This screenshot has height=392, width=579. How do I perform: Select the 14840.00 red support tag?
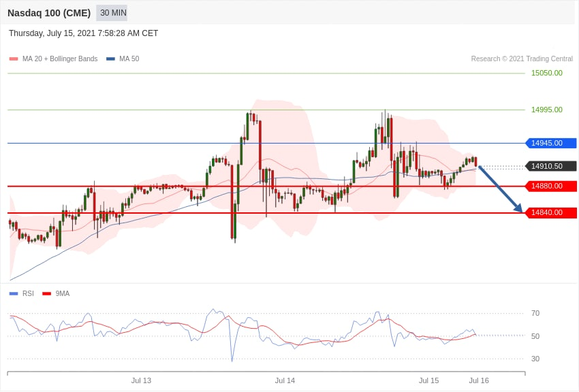tap(550, 212)
